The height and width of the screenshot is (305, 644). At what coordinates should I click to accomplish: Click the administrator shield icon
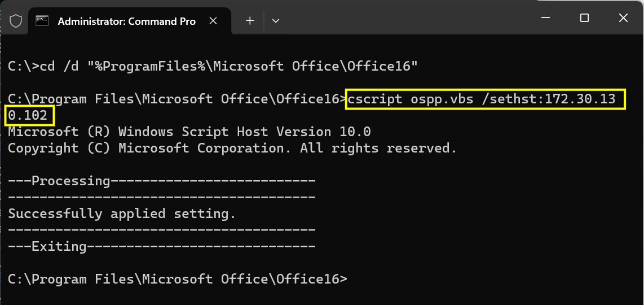[16, 21]
